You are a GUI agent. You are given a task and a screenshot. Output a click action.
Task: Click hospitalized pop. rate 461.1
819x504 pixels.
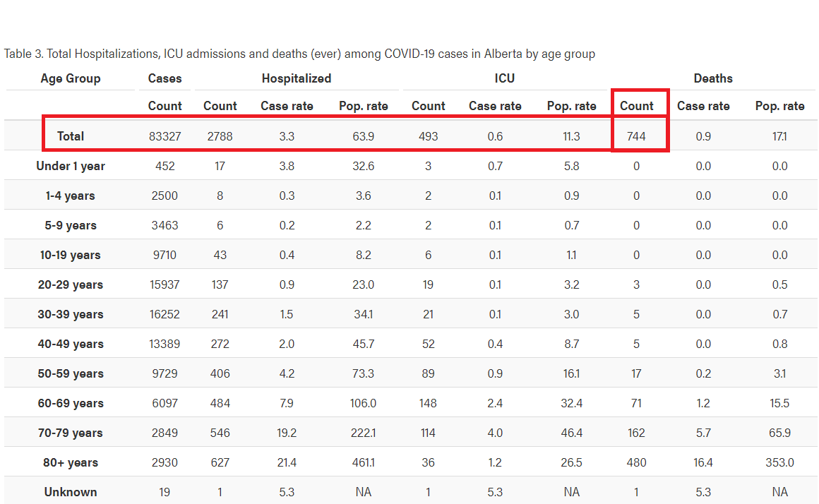coord(363,463)
